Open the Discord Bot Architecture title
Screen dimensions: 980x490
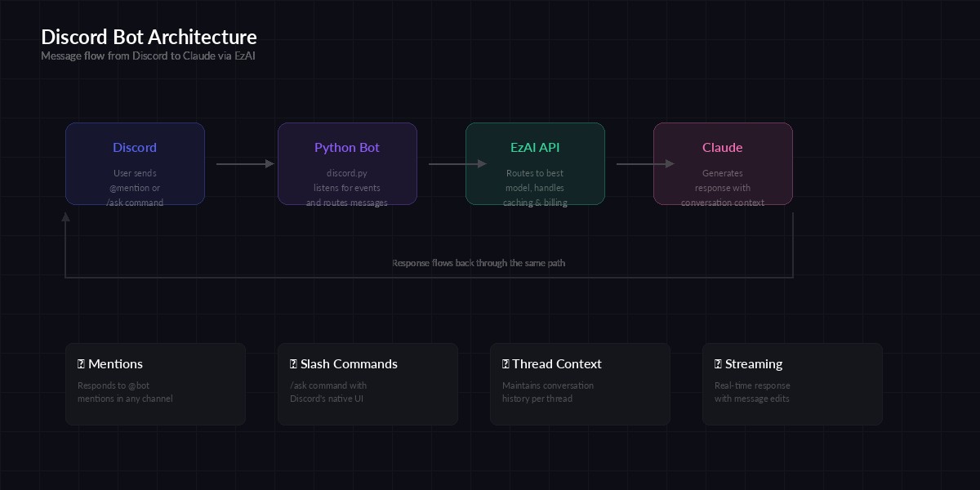pyautogui.click(x=149, y=37)
